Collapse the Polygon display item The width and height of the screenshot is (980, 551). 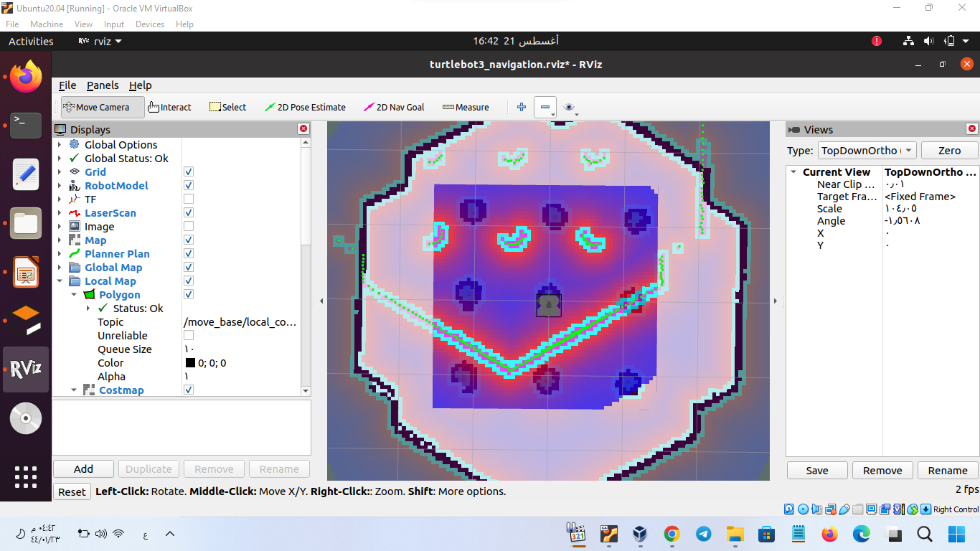point(74,295)
